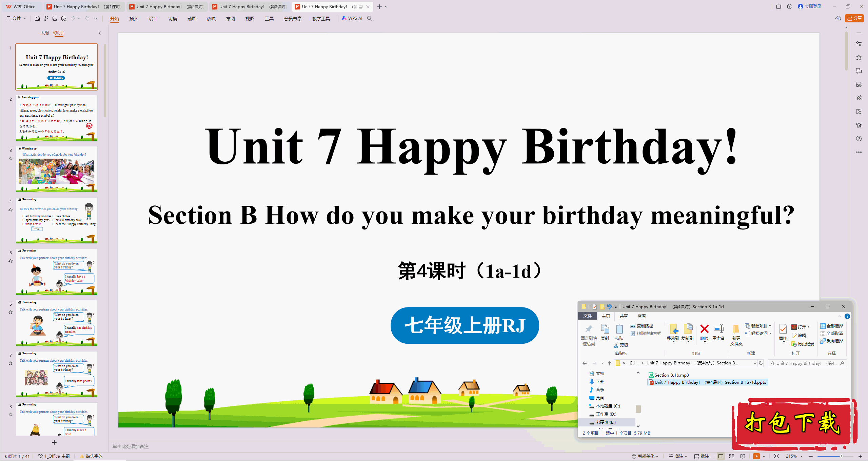This screenshot has height=461, width=868.
Task: Click 历史记录 in Explorer ribbon
Action: click(x=803, y=344)
